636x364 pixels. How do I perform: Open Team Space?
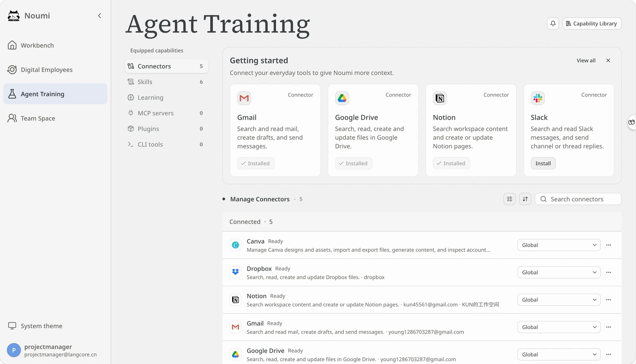(55, 118)
